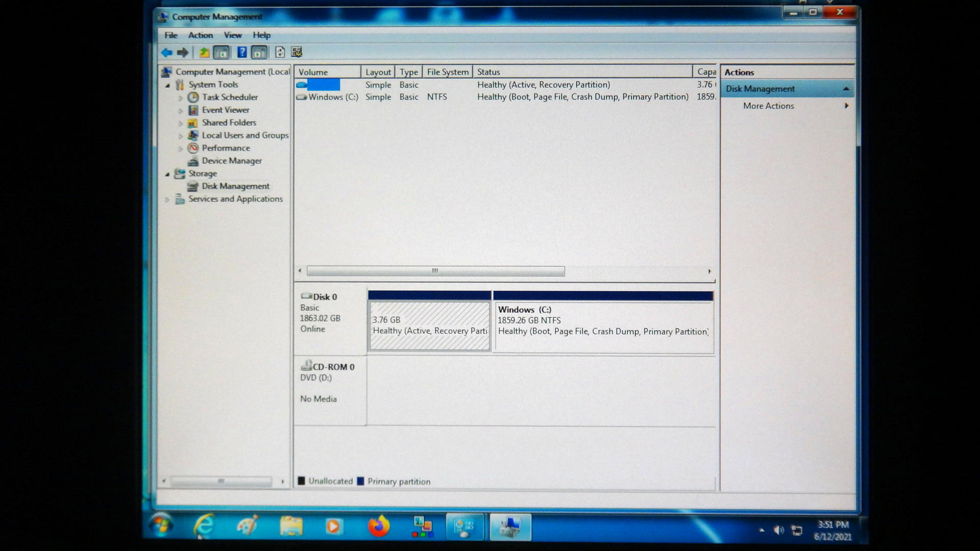Click the Unallocated black legend swatch
The image size is (980, 551).
pos(302,481)
